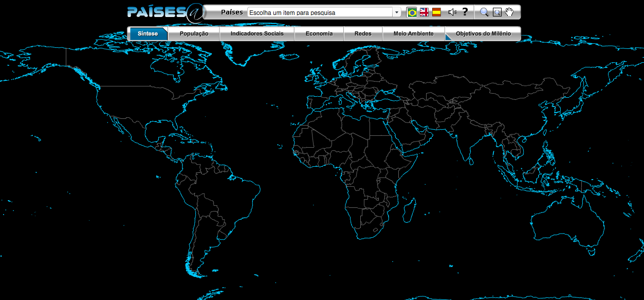Open the country search dropdown
The image size is (644, 300).
point(396,11)
